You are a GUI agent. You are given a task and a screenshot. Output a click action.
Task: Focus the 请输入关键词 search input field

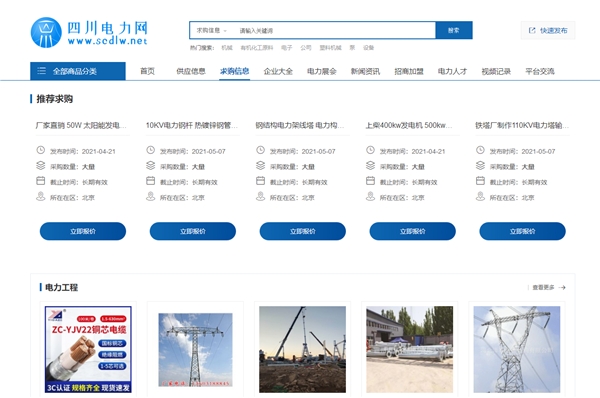click(336, 30)
